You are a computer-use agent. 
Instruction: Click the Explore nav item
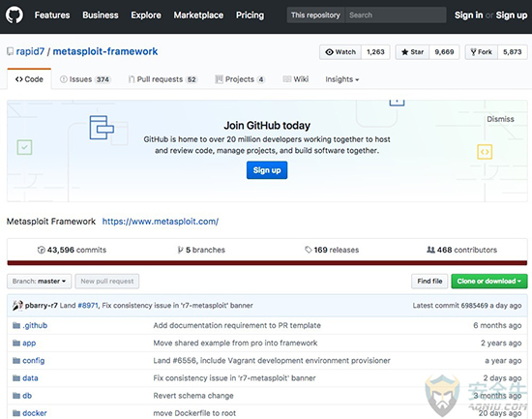coord(146,15)
